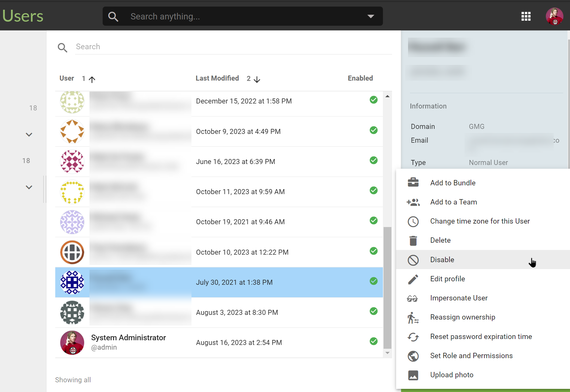Select Disable in the user actions menu
The height and width of the screenshot is (392, 570).
pos(483,260)
